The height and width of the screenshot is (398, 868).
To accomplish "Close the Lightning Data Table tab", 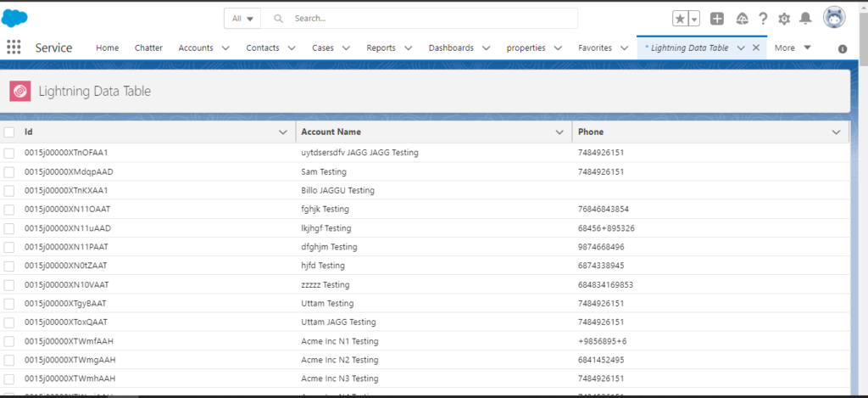I will point(755,48).
